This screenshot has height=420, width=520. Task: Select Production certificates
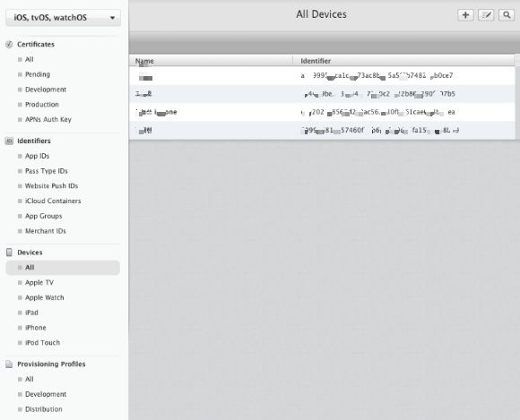(x=42, y=105)
